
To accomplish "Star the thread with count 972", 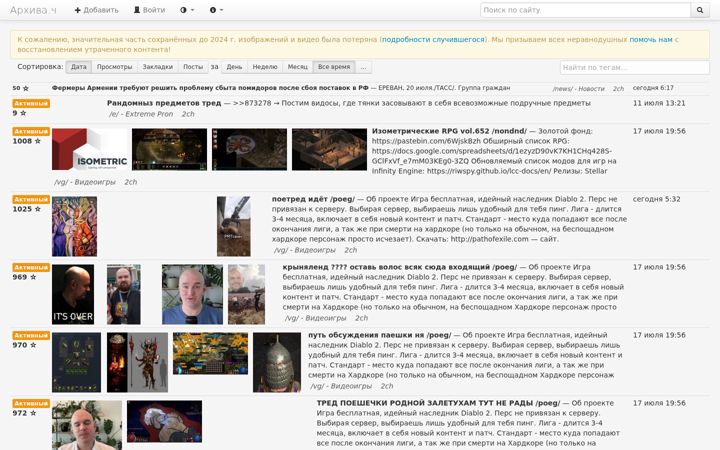I will coord(33,413).
